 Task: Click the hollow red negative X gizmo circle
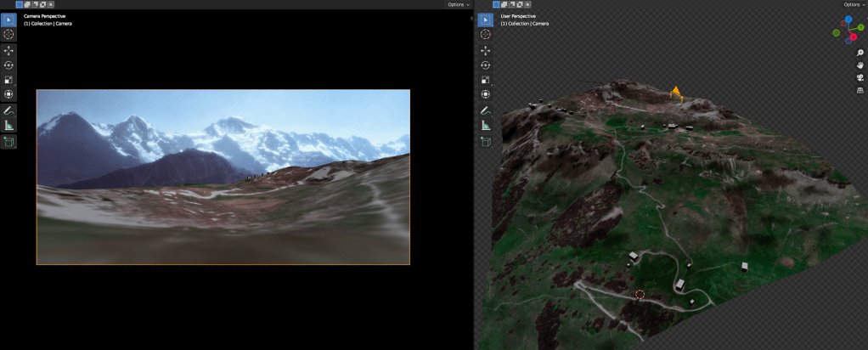click(x=843, y=23)
